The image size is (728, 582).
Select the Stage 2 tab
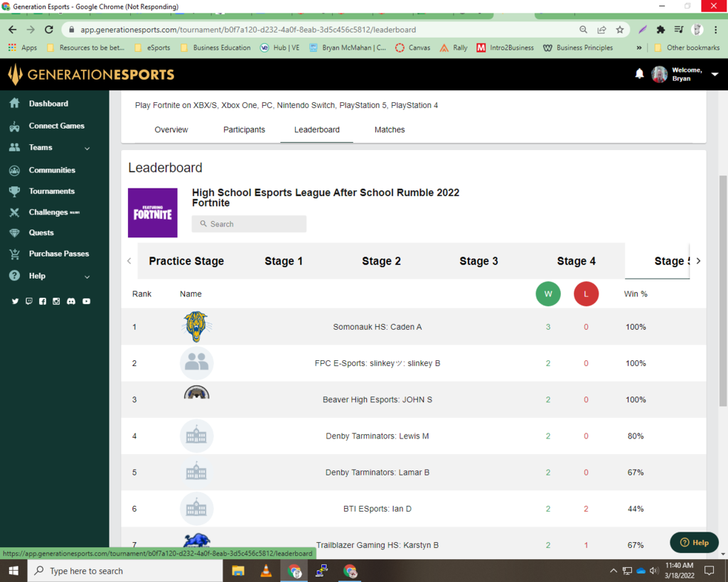tap(381, 262)
